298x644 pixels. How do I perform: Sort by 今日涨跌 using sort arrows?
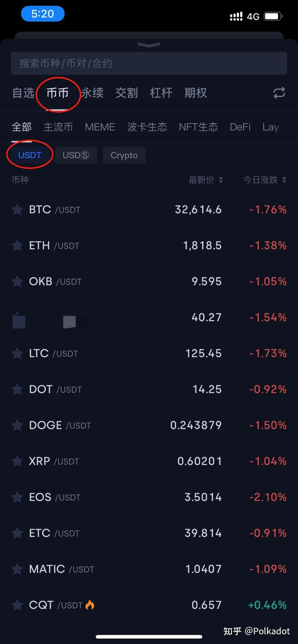284,180
